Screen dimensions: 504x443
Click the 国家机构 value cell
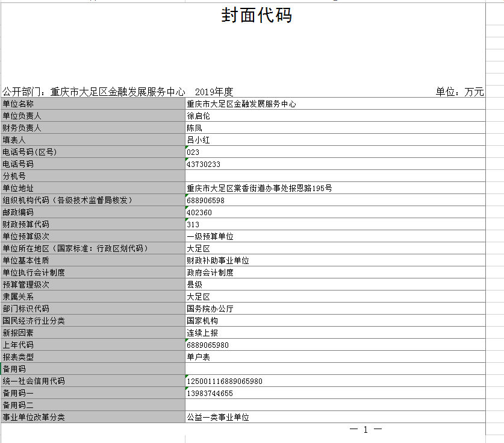(335, 321)
